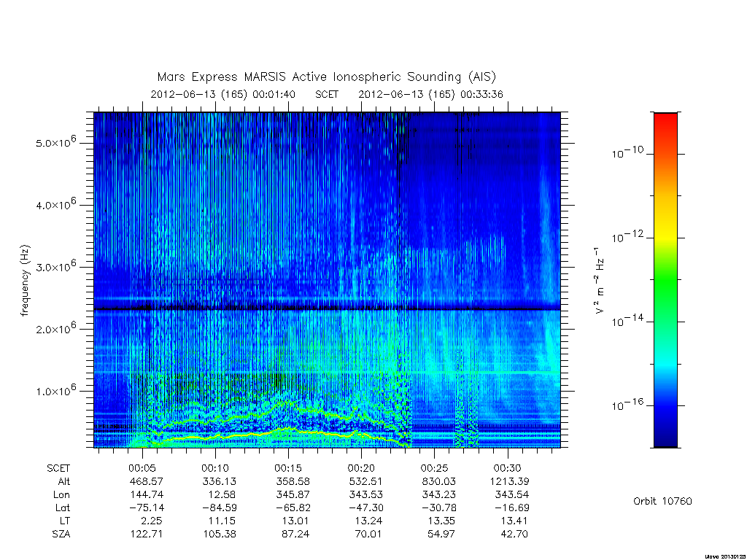Click the plot title 'Mars Express MARSIS Active Ionospheric Sounding (AIS)'
This screenshot has width=747, height=560.
(327, 77)
